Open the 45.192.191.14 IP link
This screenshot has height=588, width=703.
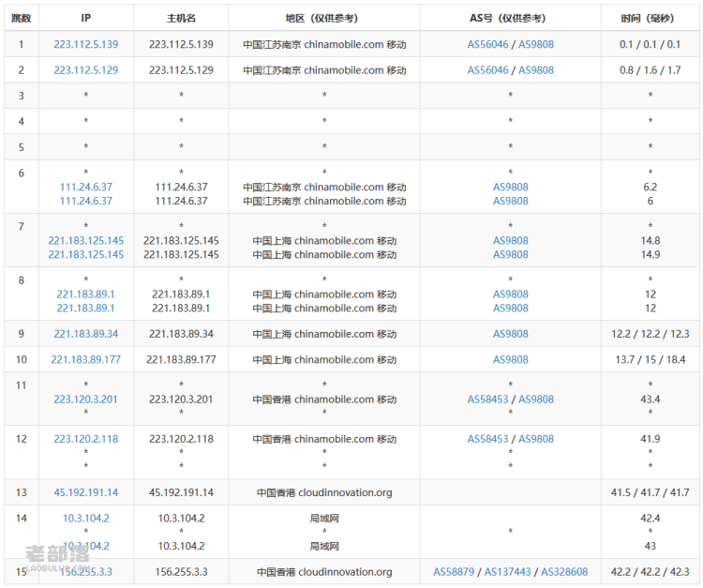click(x=86, y=492)
